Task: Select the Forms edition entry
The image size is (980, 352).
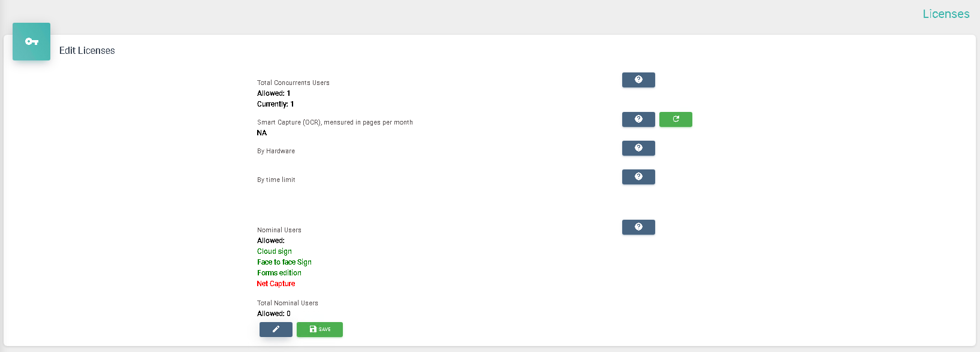Action: pyautogui.click(x=279, y=273)
